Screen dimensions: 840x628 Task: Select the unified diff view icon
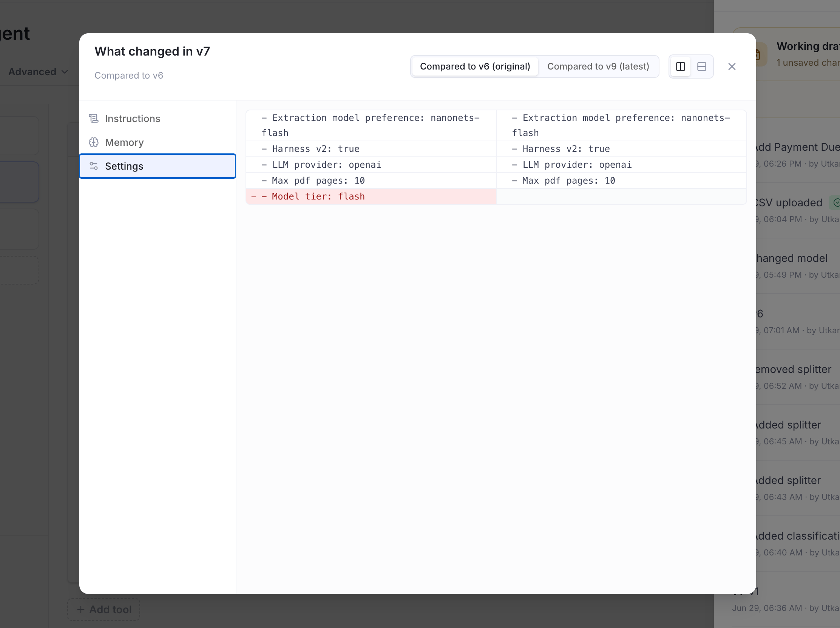(x=702, y=67)
